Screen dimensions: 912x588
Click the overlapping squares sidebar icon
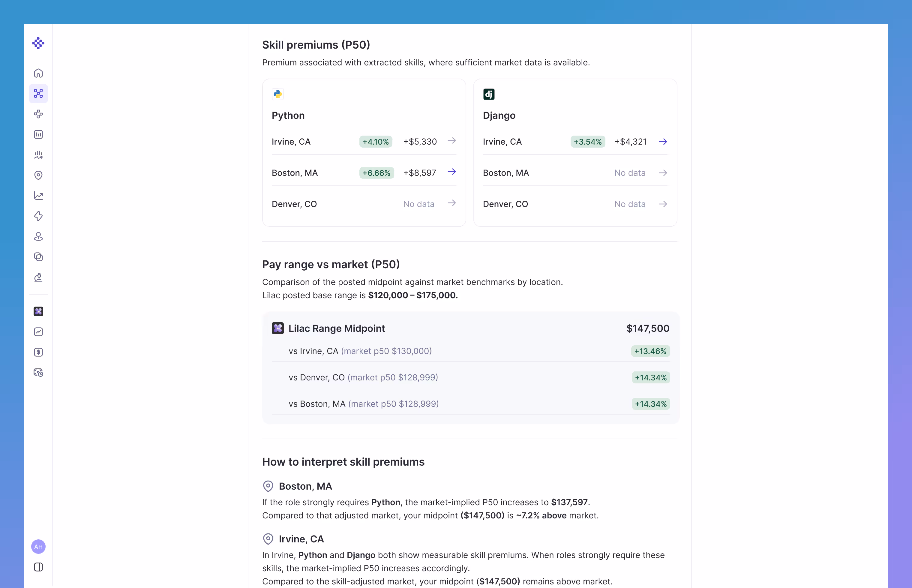[38, 257]
